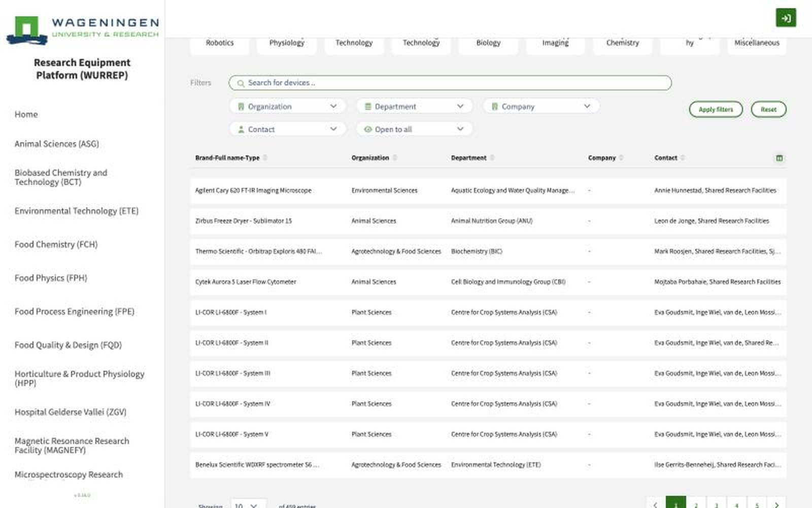Open Food Physics (FPH) sidebar link
Screen dimensions: 812x508
point(51,278)
